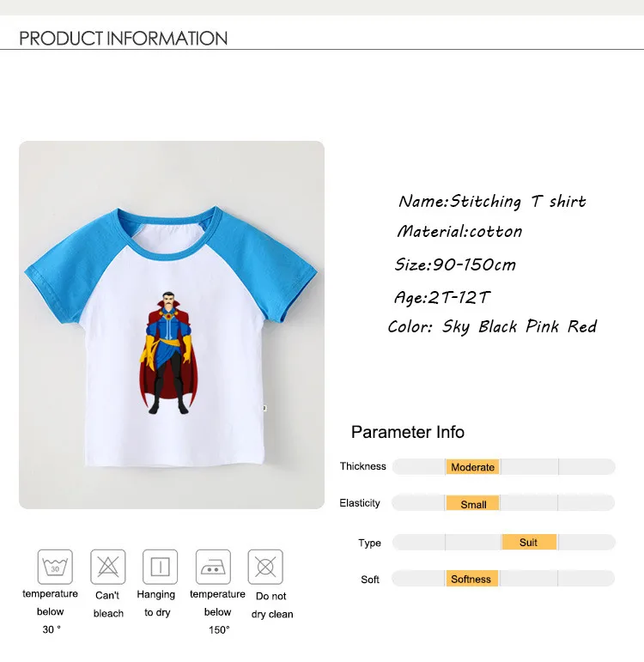This screenshot has width=644, height=662.
Task: Click the hanging to dry icon
Action: [x=160, y=567]
